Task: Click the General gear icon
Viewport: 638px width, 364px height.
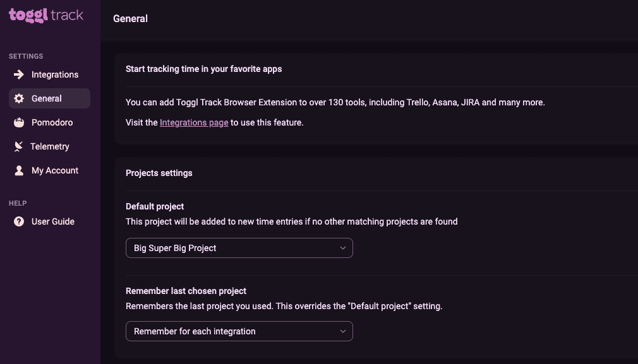Action: (x=19, y=98)
